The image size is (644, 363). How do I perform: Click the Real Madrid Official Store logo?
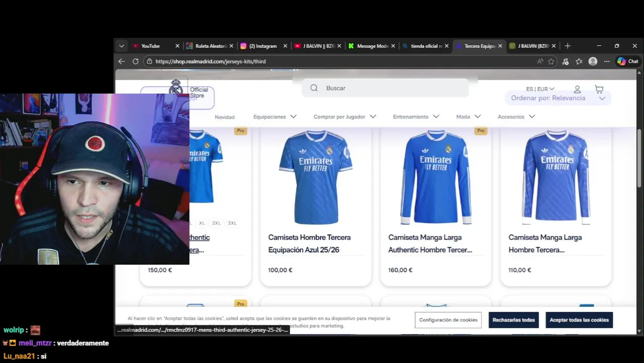point(187,91)
